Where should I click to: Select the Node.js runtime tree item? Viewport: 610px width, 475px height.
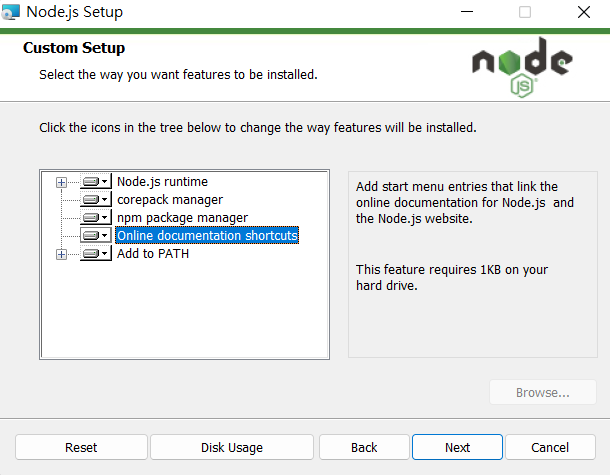(x=162, y=182)
